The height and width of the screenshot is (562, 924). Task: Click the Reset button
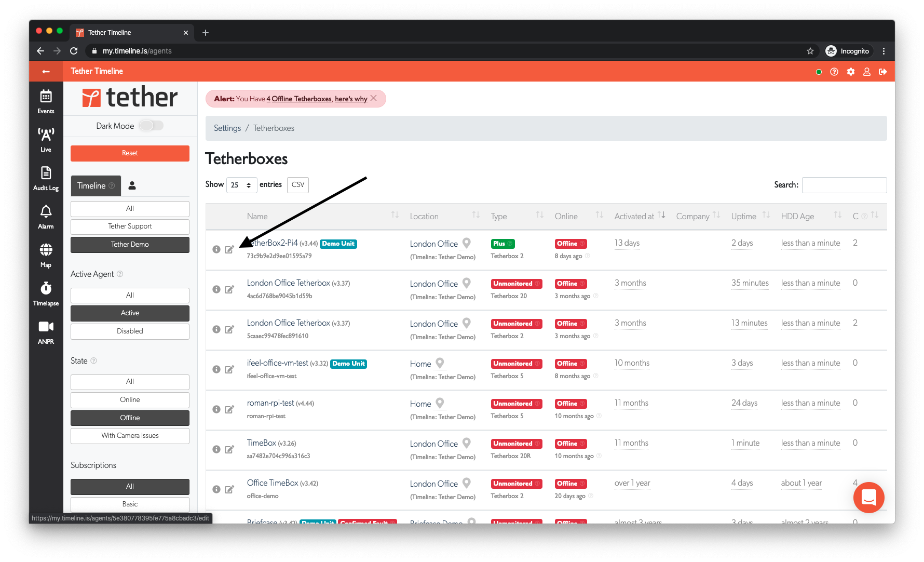129,153
